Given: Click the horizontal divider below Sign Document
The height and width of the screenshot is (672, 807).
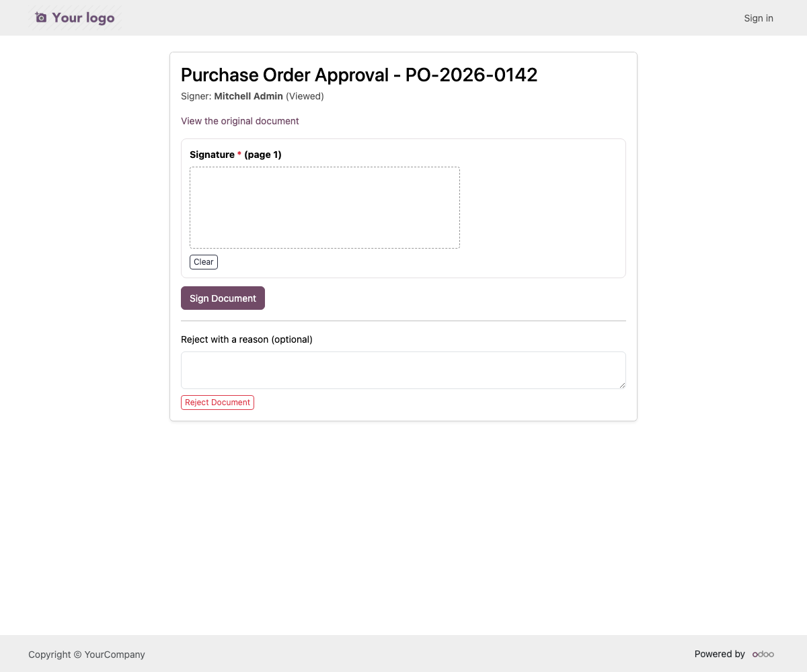Looking at the screenshot, I should (403, 321).
